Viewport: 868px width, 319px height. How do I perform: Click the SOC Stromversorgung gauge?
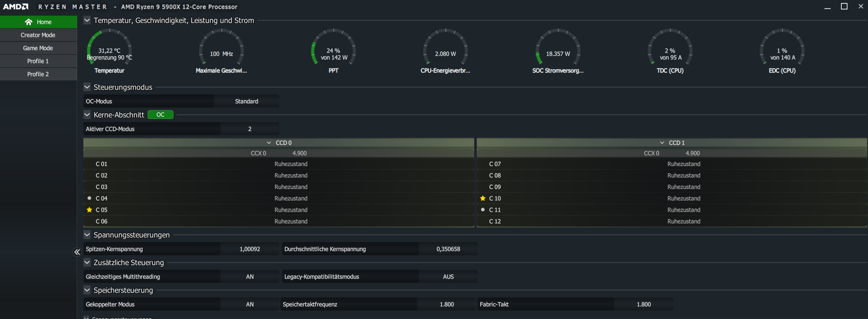[x=558, y=51]
